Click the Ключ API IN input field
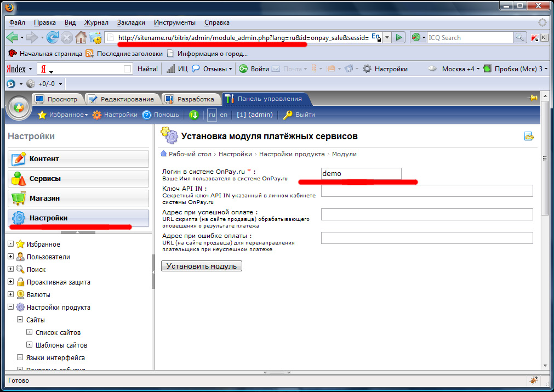 click(x=426, y=191)
